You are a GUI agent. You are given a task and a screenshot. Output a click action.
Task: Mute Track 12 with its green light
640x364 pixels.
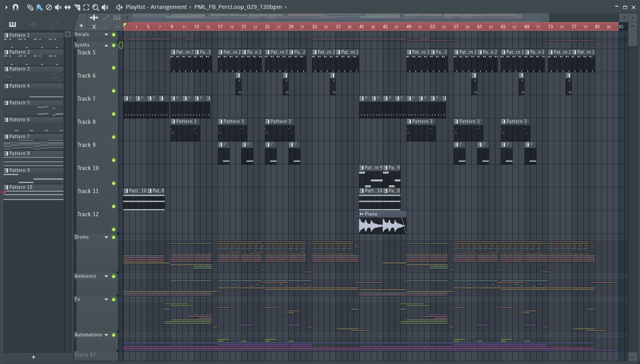coord(114,230)
